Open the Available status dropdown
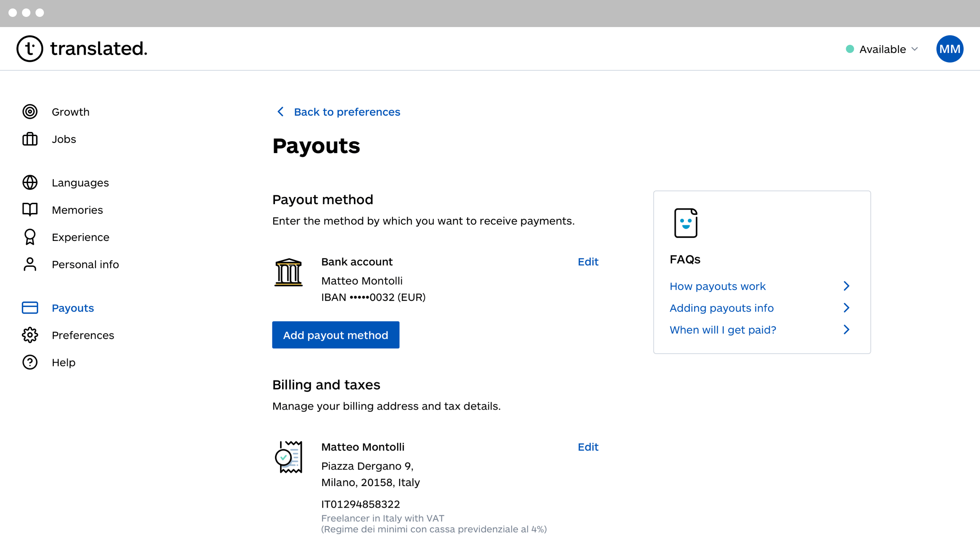Image resolution: width=980 pixels, height=558 pixels. (882, 49)
